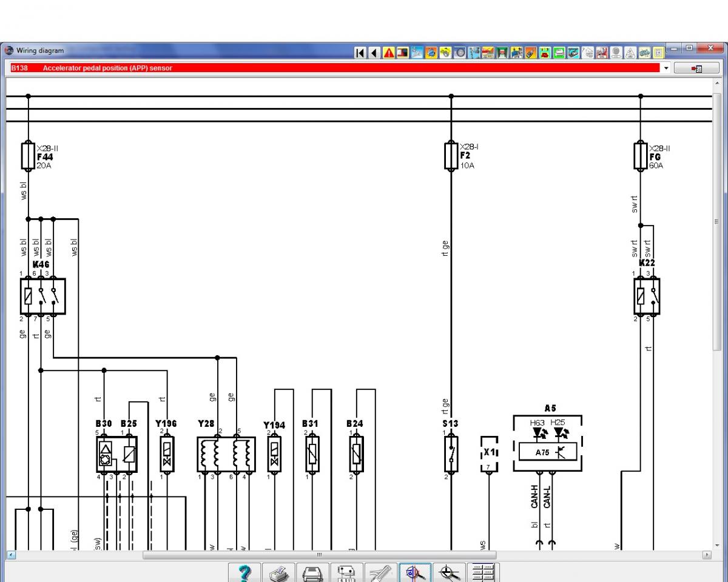Click the red B138 Accelerator pedal position field

pyautogui.click(x=334, y=69)
